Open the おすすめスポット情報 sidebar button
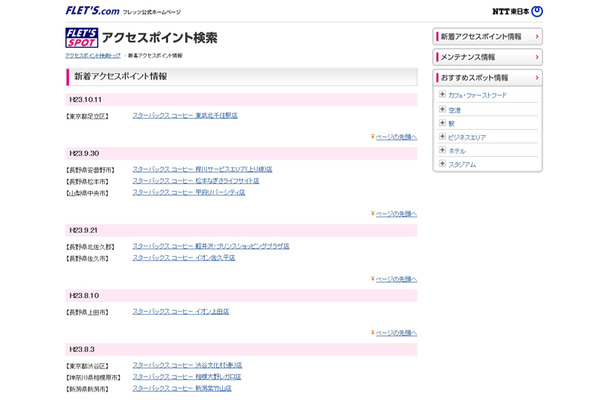 click(x=487, y=78)
